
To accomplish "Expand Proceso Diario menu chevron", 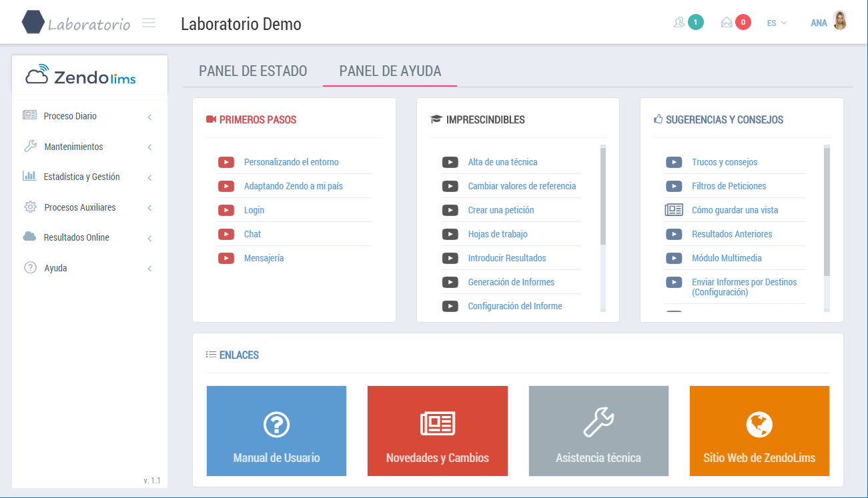I will coord(149,117).
